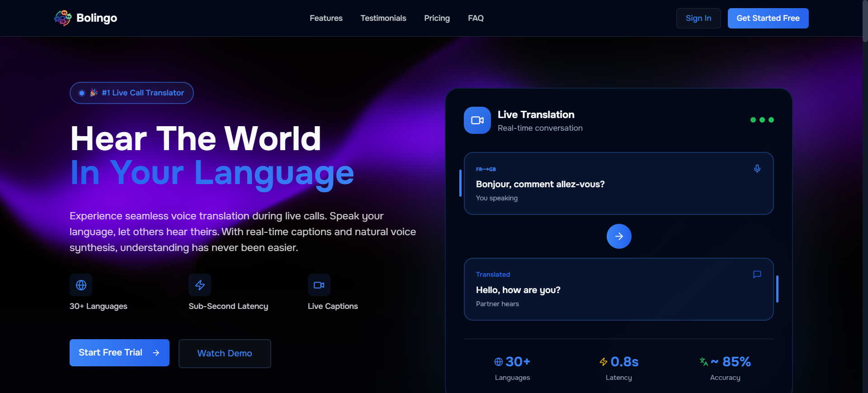Click the Bolingo logo icon

click(x=63, y=18)
